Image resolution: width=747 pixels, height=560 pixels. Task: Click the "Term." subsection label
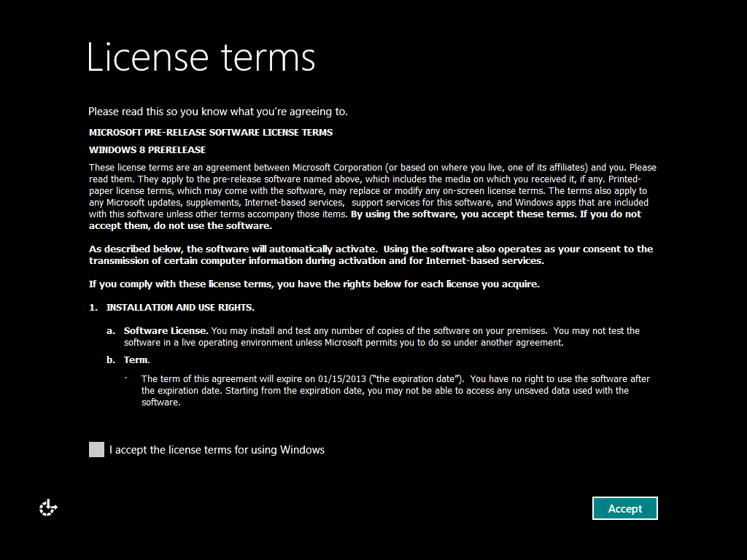(x=136, y=360)
